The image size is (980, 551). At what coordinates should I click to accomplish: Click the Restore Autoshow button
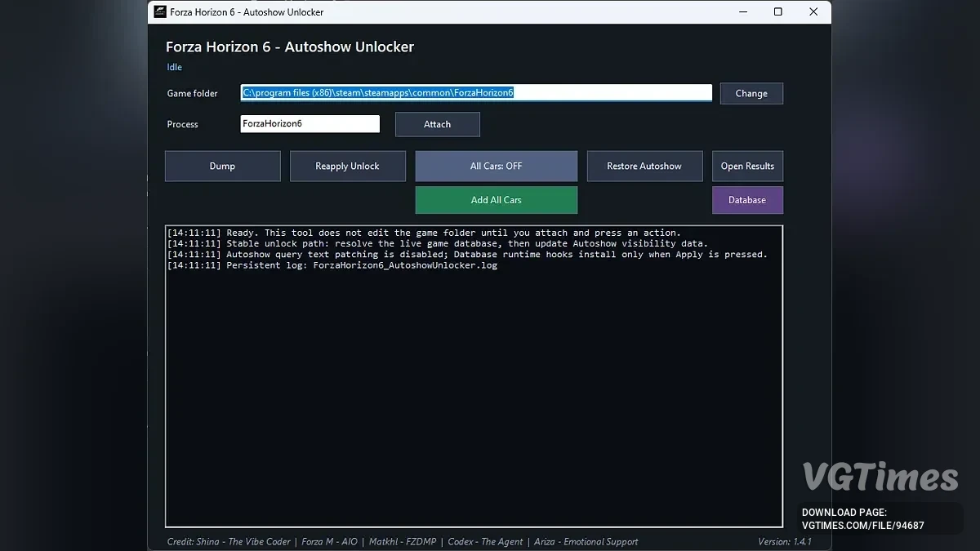pos(644,166)
